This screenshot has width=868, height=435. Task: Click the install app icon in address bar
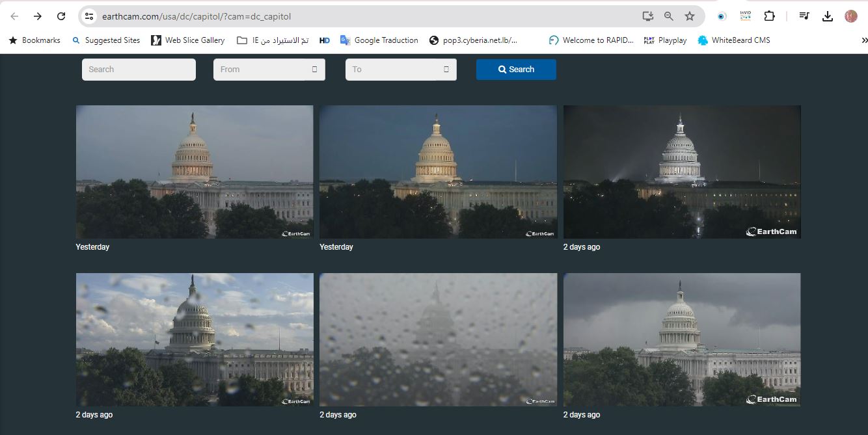click(x=647, y=16)
